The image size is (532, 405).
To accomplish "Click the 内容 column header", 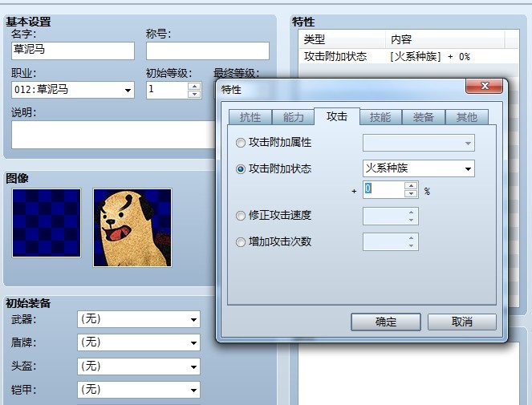I will [445, 39].
